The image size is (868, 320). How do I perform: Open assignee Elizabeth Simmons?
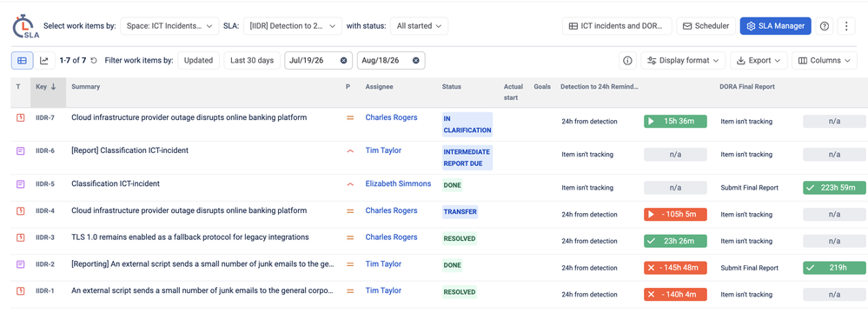(398, 183)
